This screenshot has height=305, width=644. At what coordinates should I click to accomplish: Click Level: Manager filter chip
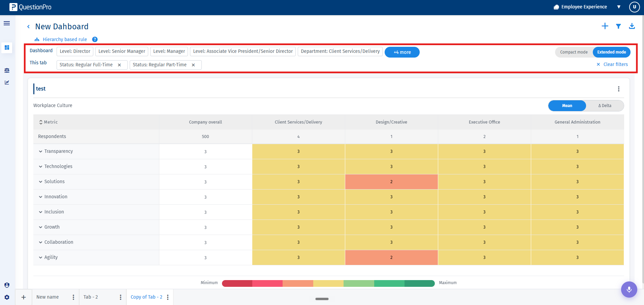[x=169, y=51]
